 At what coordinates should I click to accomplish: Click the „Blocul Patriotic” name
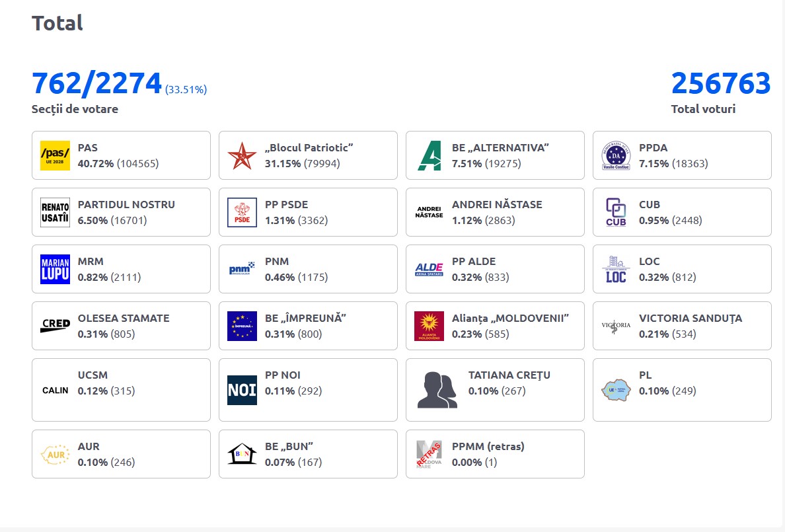point(309,148)
